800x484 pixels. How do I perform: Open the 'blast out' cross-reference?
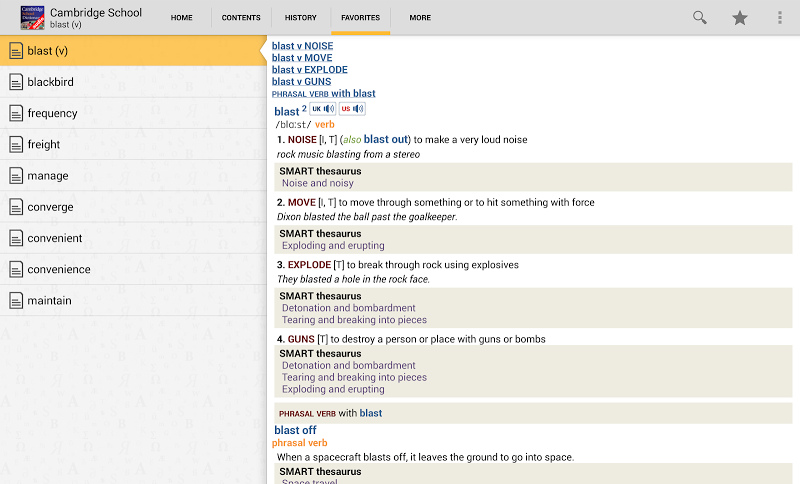(x=386, y=139)
